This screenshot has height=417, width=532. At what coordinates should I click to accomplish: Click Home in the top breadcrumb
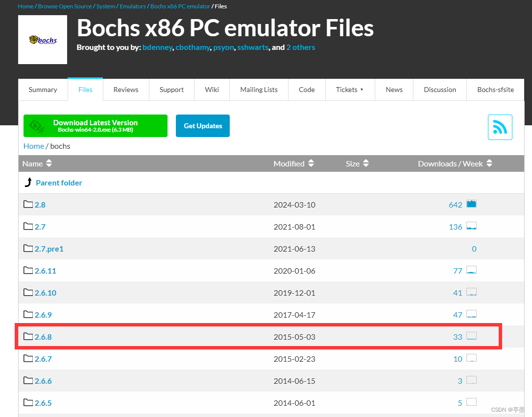coord(26,6)
